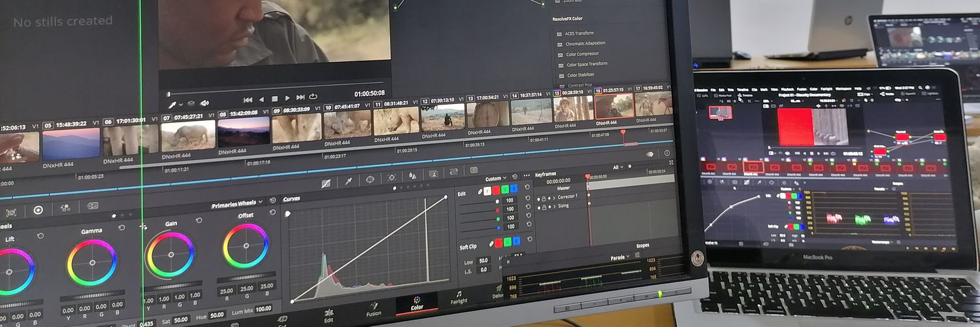Mute audio with viewer speaker icon
This screenshot has height=327, width=980.
coord(204,103)
